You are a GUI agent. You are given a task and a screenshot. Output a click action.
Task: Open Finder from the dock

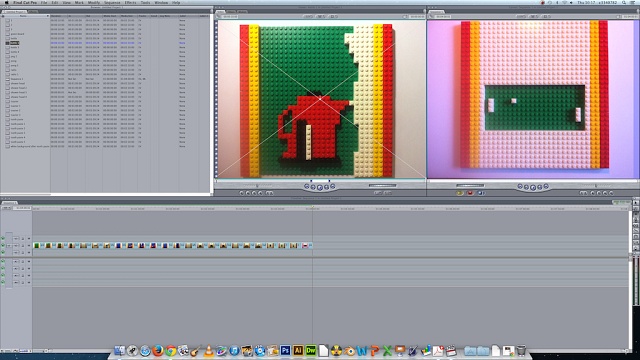120,351
